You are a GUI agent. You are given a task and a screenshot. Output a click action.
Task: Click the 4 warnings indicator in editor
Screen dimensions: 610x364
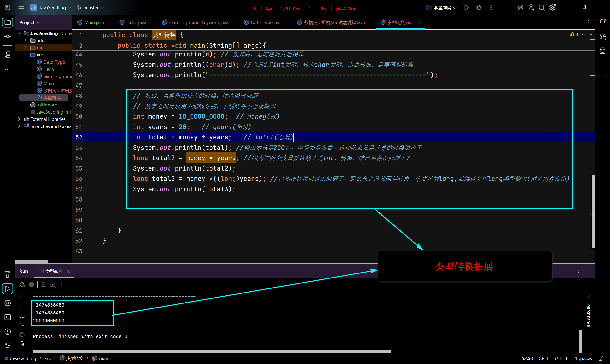point(574,35)
